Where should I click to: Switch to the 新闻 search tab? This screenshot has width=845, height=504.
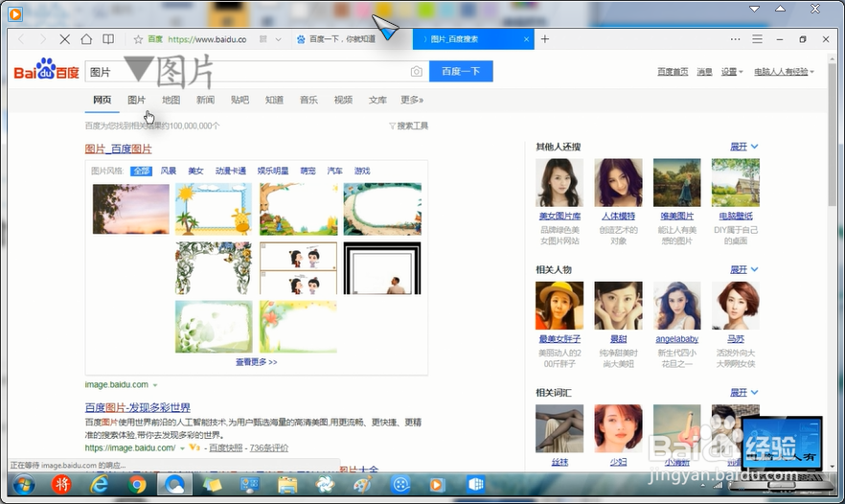coord(205,100)
